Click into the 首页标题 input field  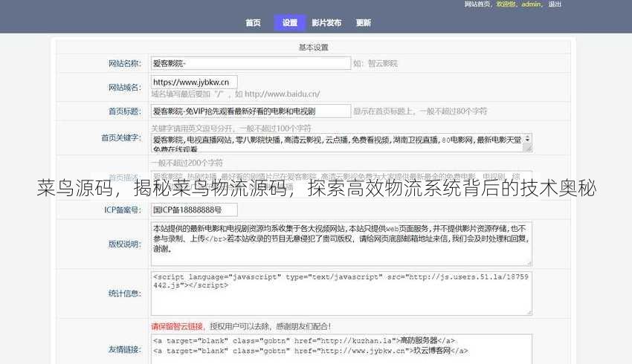(x=251, y=111)
